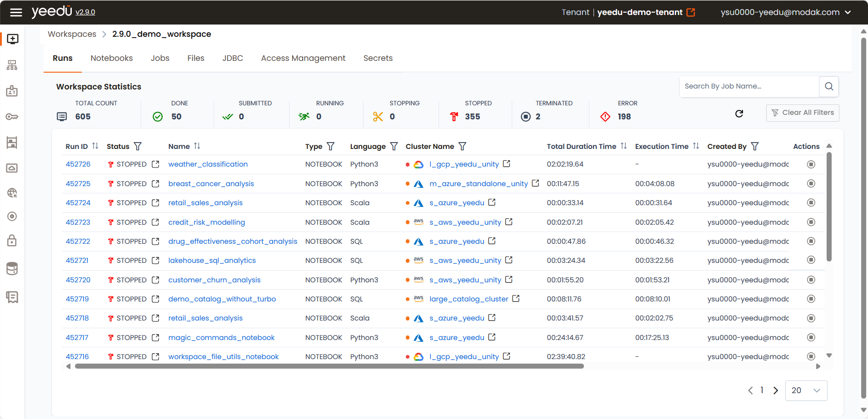
Task: Click action icon for run 452722
Action: pyautogui.click(x=811, y=241)
